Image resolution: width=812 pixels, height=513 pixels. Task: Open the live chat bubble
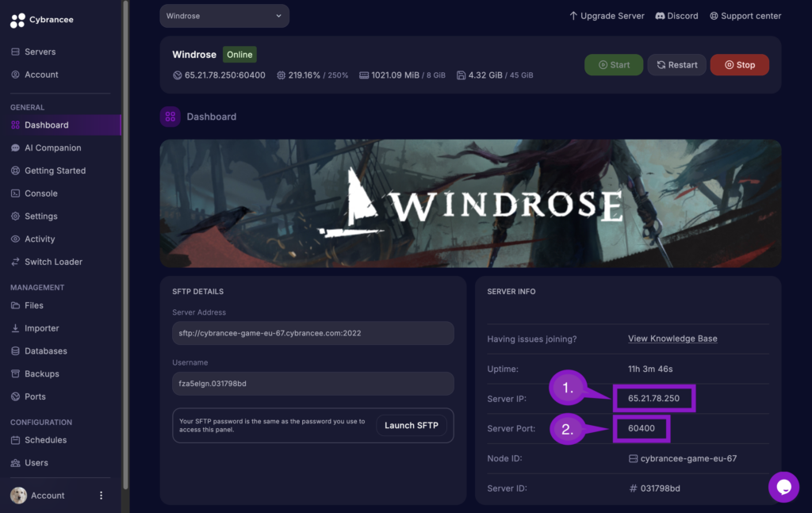pyautogui.click(x=783, y=487)
